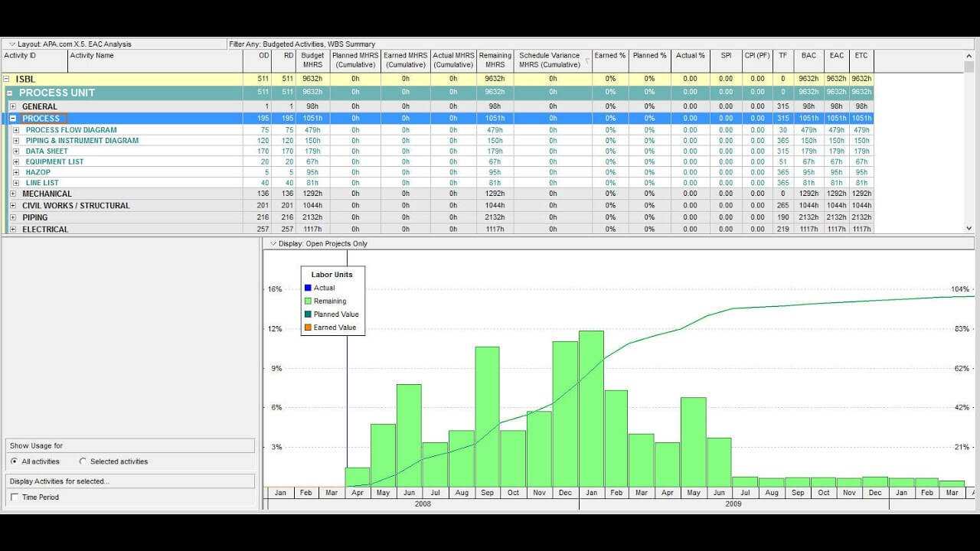980x551 pixels.
Task: Expand the HAZOP node
Action: tap(16, 173)
